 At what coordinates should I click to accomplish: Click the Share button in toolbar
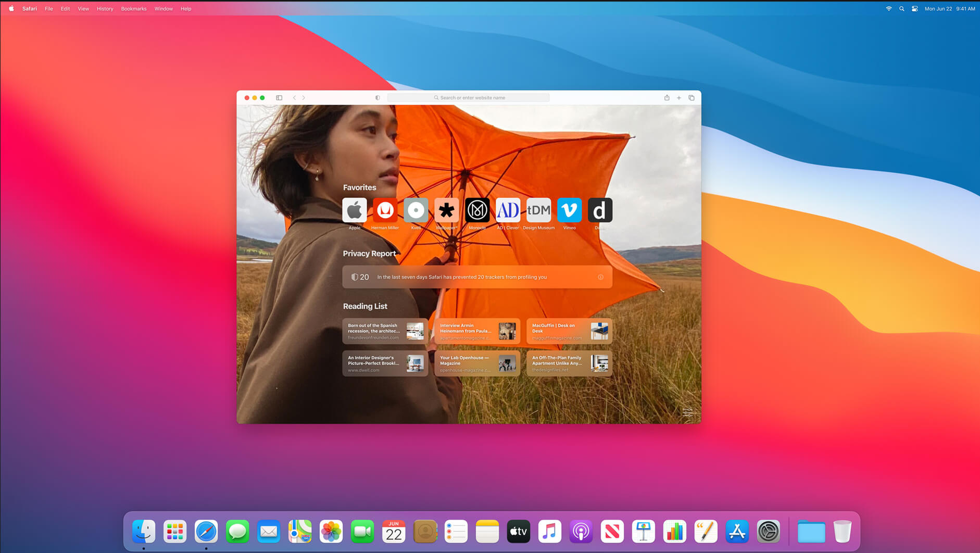coord(667,98)
